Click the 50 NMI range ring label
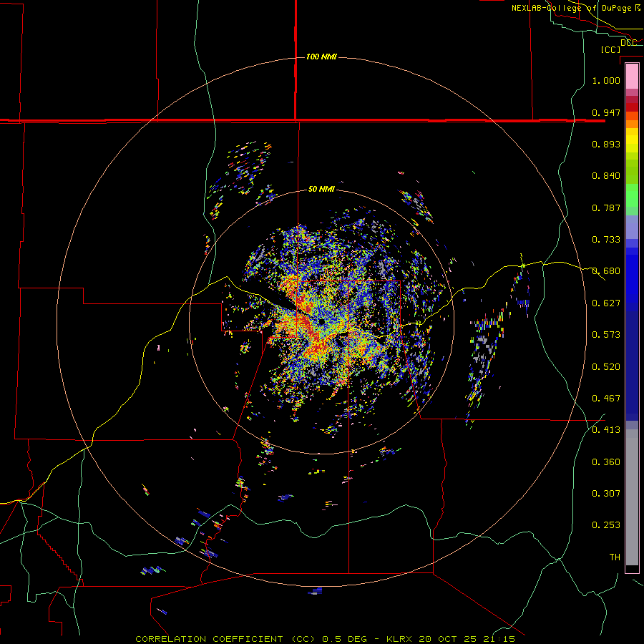 [x=321, y=189]
